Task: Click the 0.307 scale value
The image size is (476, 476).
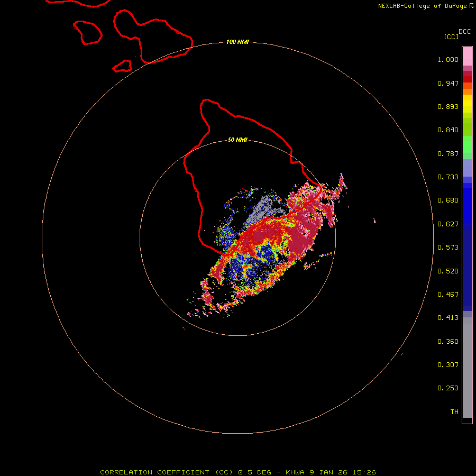Action: tap(448, 365)
